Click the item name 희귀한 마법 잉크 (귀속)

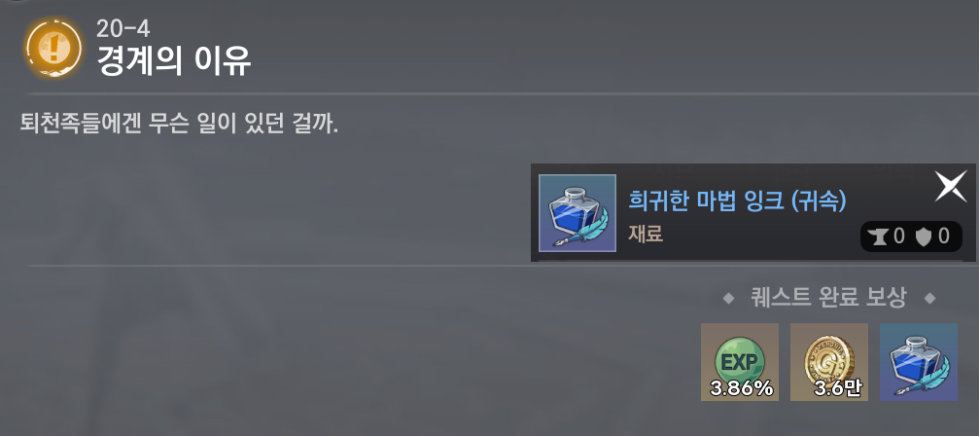point(737,200)
